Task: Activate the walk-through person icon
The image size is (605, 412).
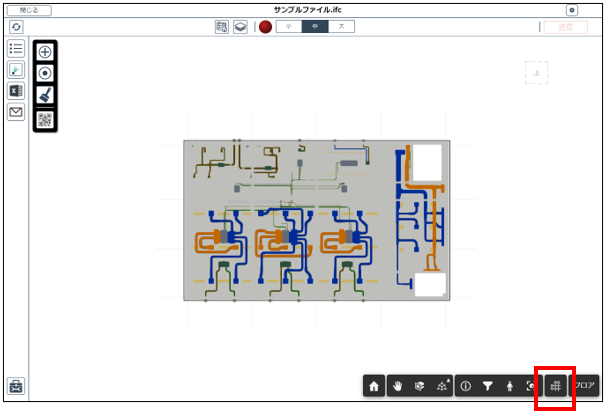Action: click(x=509, y=385)
